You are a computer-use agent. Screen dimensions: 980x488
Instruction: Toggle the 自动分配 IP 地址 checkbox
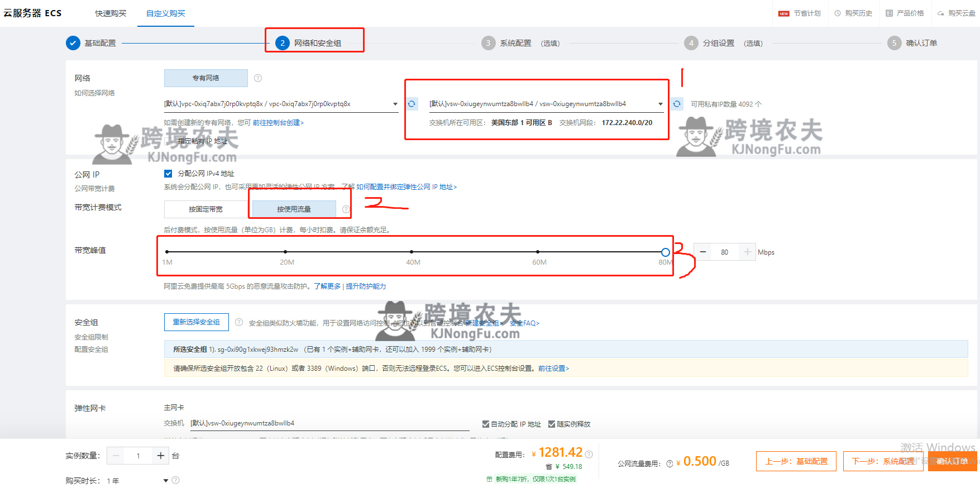click(486, 424)
